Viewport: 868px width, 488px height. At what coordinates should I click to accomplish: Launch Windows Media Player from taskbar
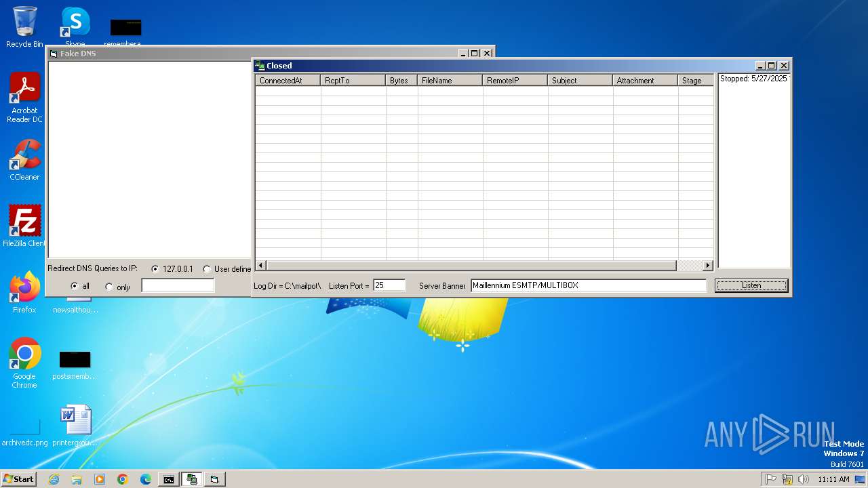click(x=100, y=479)
